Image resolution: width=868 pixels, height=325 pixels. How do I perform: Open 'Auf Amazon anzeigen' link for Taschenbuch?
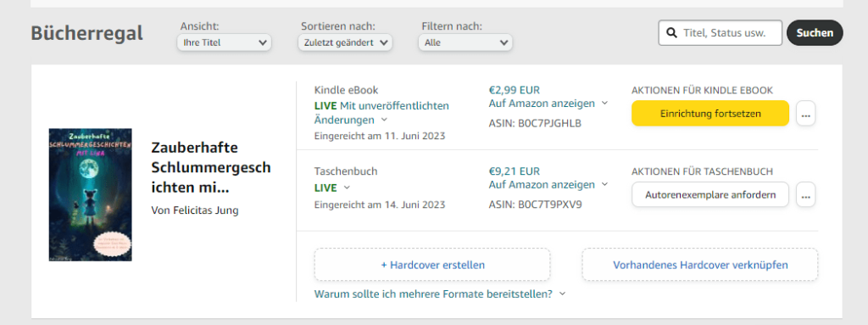coord(542,184)
